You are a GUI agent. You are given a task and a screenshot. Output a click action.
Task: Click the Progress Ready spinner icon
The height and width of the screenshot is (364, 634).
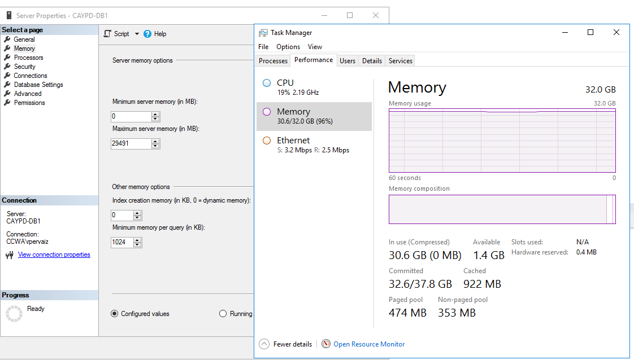click(14, 314)
